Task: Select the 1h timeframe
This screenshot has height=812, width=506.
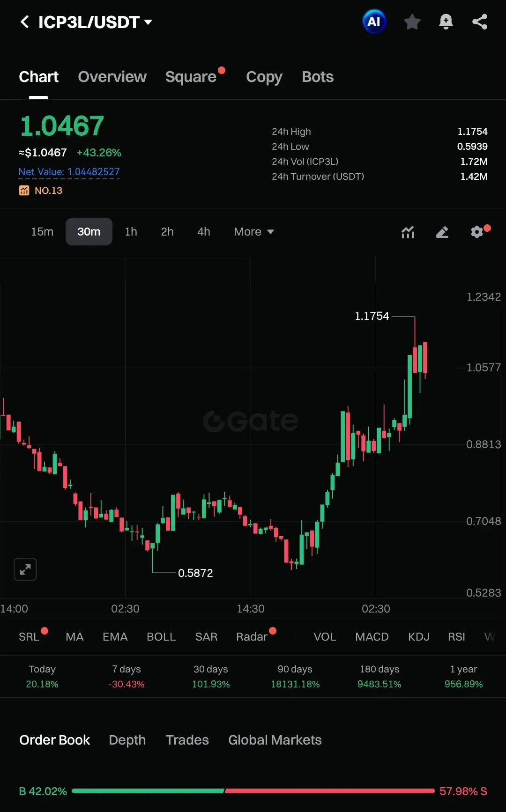Action: [131, 232]
